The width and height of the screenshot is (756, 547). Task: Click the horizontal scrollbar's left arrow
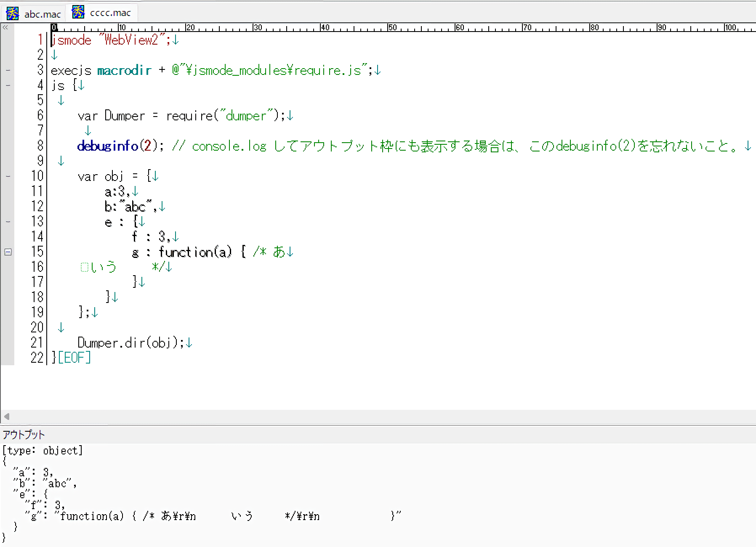pyautogui.click(x=6, y=417)
